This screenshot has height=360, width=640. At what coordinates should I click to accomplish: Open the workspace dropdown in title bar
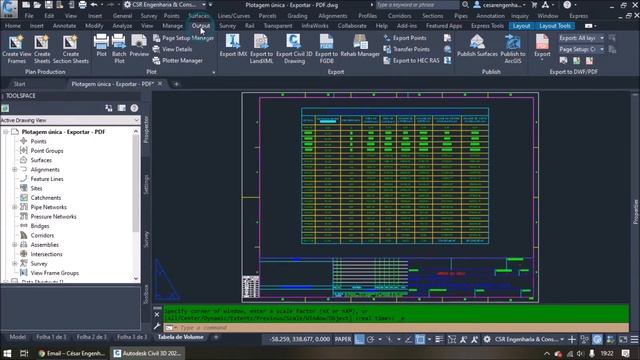coord(164,4)
